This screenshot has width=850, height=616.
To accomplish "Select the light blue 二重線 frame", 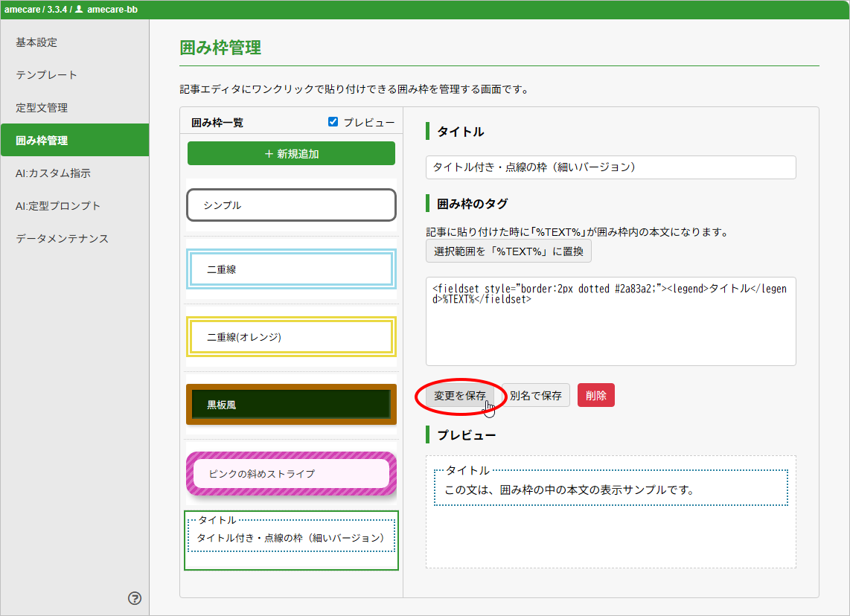I will 291,269.
